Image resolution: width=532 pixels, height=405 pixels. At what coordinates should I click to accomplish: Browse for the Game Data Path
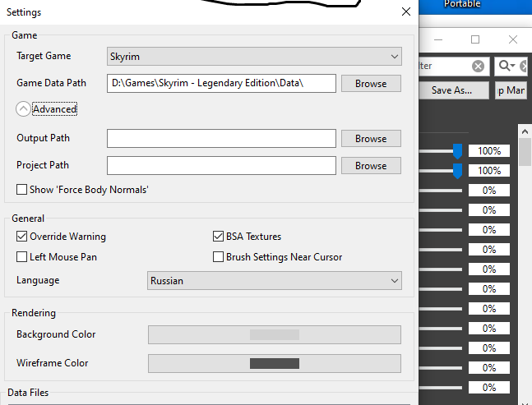[x=371, y=84]
